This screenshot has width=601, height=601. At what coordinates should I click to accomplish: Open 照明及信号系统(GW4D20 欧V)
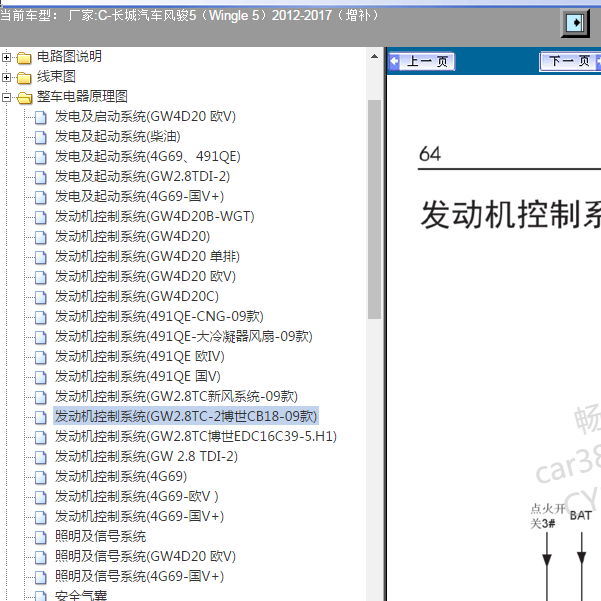click(x=145, y=556)
